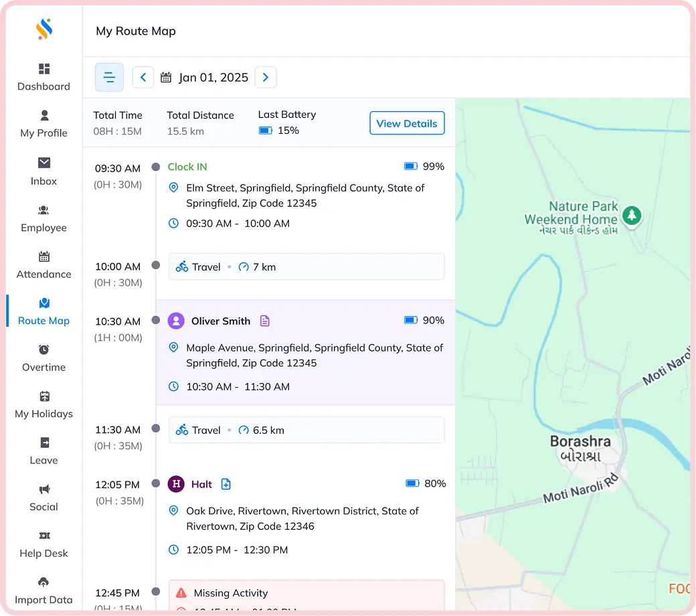Select the 12:05 PM timeline marker
Viewport: 696px width, 616px height.
click(x=155, y=483)
